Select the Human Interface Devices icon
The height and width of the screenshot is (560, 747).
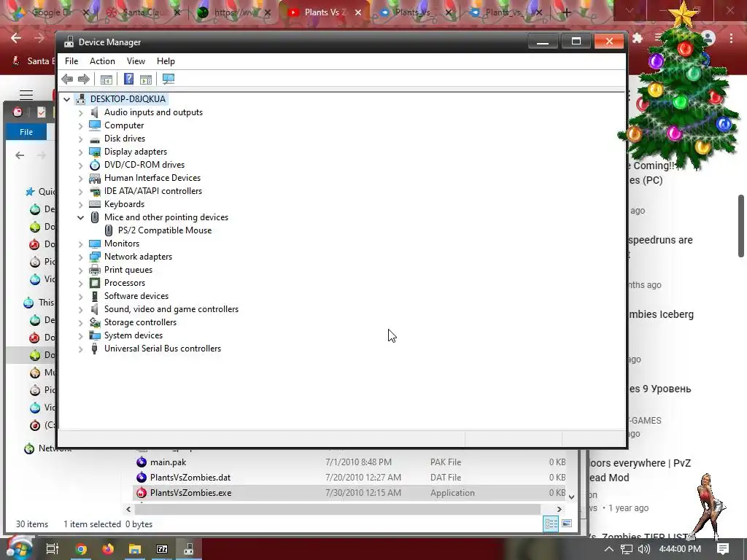(95, 178)
